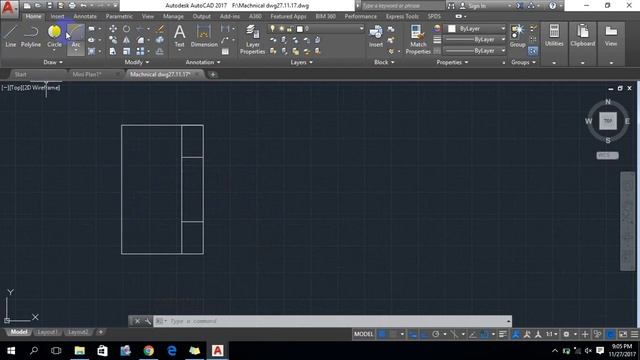Toggle object snap in status bar
Image resolution: width=640 pixels, height=360 pixels.
(x=484, y=334)
